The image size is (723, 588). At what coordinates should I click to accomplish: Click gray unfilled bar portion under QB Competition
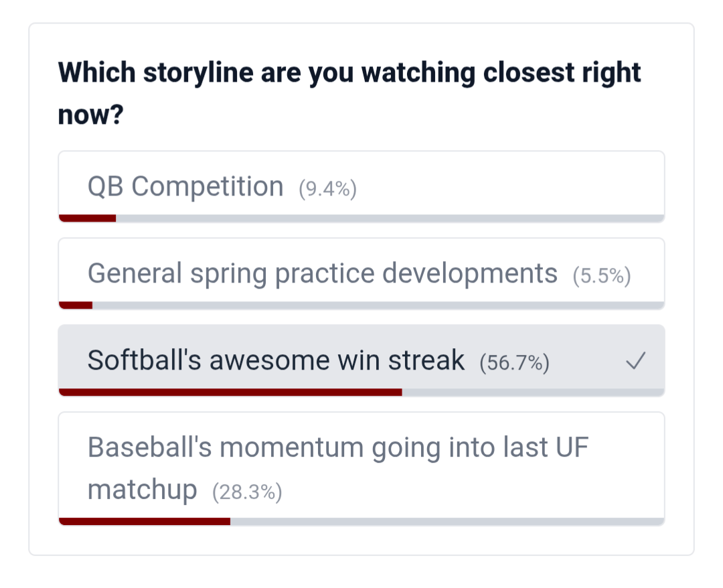point(390,218)
